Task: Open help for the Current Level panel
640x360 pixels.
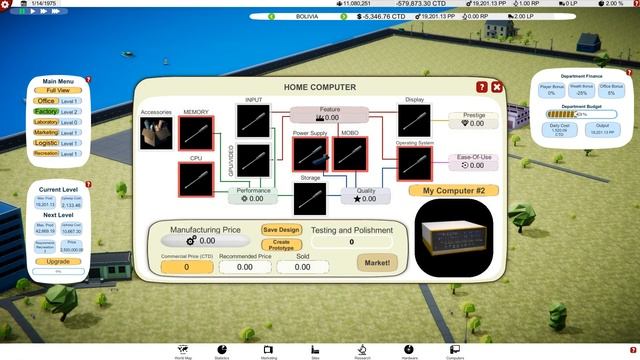Action: [88, 184]
